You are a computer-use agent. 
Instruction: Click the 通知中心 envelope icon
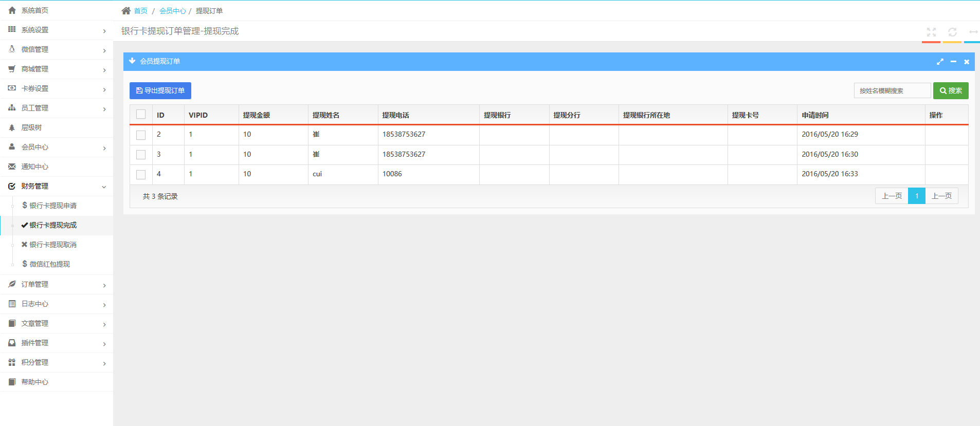coord(12,166)
